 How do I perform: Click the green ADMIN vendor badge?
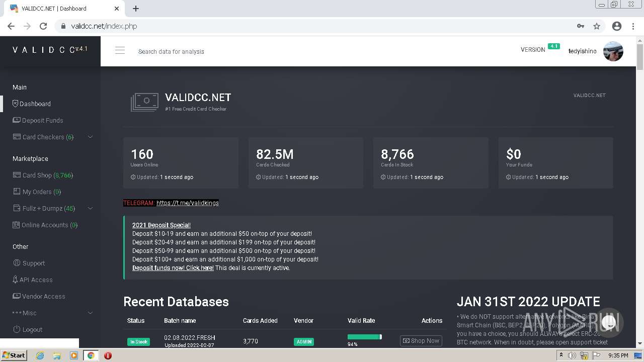[304, 342]
